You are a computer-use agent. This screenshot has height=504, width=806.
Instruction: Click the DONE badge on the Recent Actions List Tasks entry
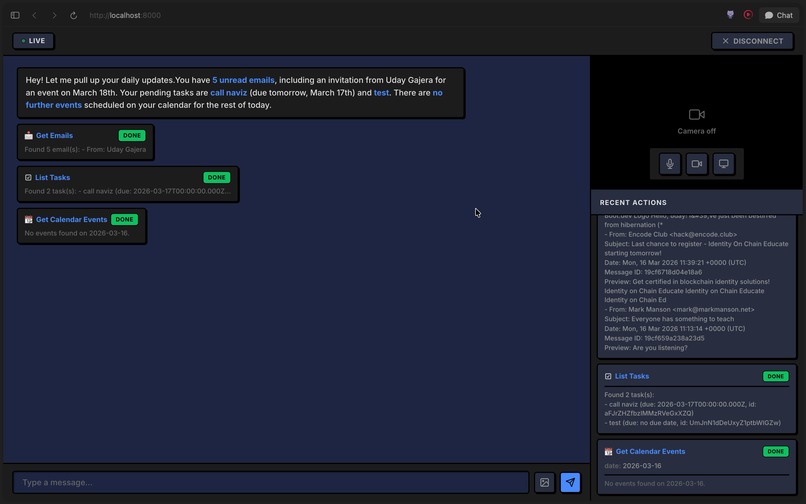click(775, 376)
